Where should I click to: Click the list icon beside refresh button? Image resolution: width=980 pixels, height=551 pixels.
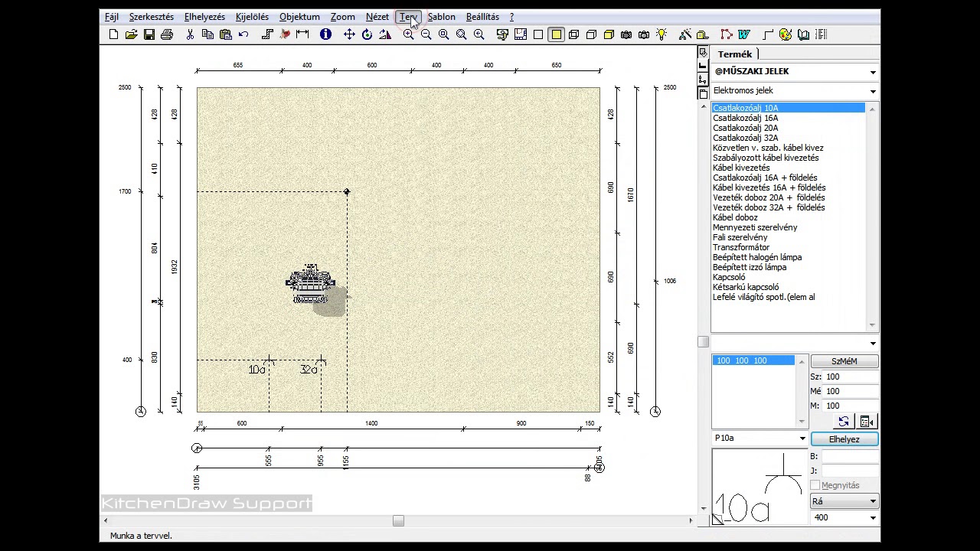[x=867, y=422]
